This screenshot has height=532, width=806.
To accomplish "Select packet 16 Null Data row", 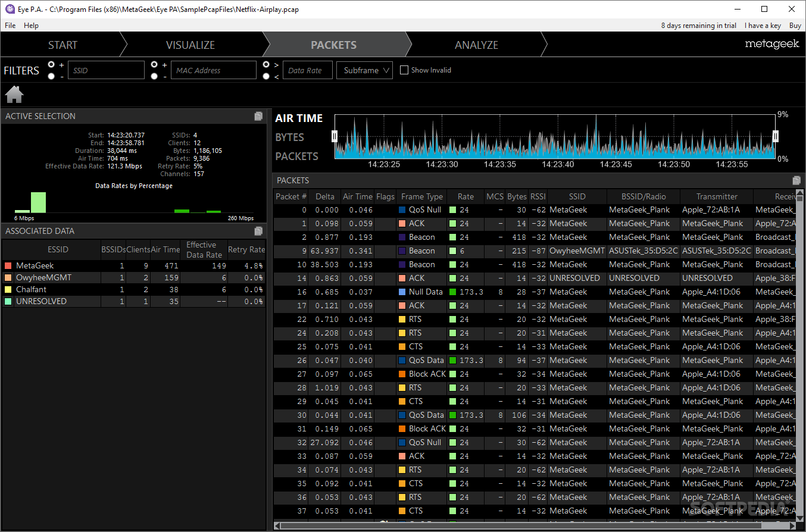I will (535, 292).
